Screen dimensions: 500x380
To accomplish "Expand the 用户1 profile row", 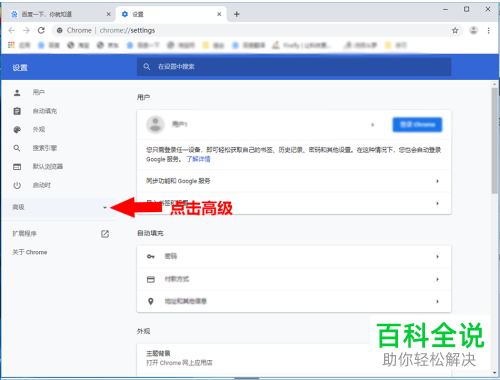I will [261, 124].
